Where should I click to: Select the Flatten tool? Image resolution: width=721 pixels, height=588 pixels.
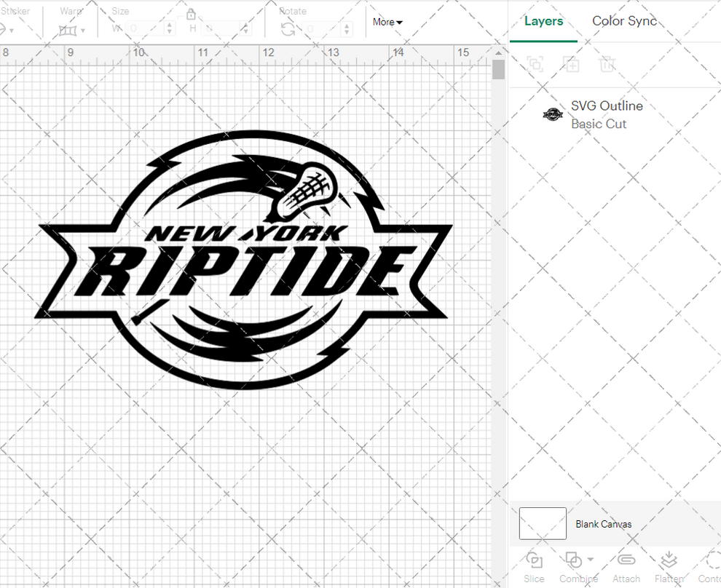pos(668,560)
